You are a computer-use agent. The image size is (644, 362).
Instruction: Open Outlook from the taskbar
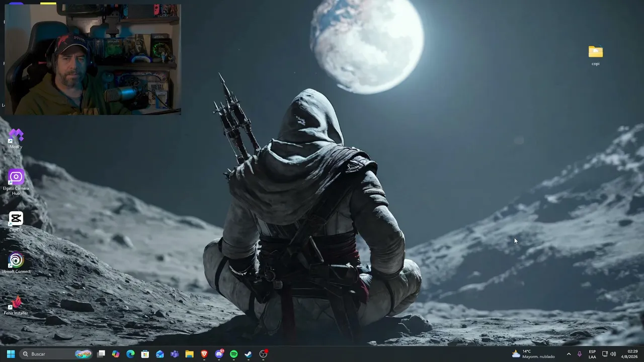click(160, 354)
